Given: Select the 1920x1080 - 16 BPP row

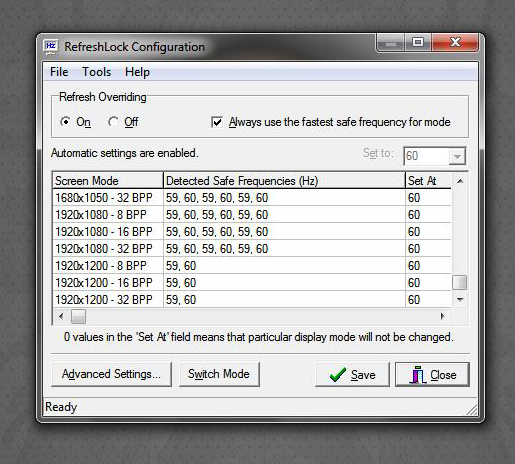Looking at the screenshot, I should point(252,232).
